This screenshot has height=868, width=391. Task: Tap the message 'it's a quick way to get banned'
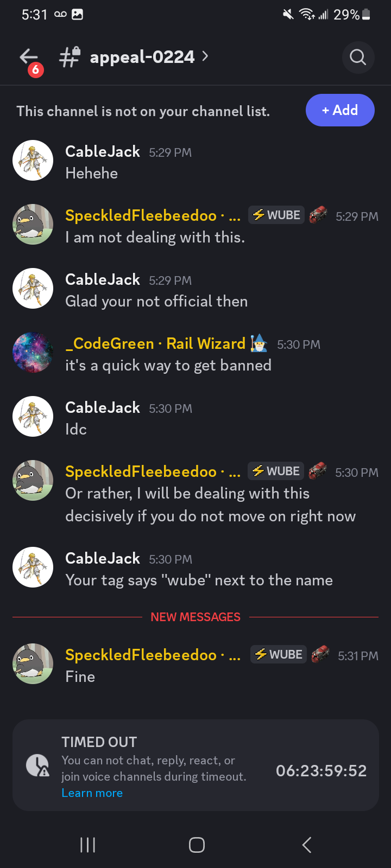pyautogui.click(x=168, y=366)
